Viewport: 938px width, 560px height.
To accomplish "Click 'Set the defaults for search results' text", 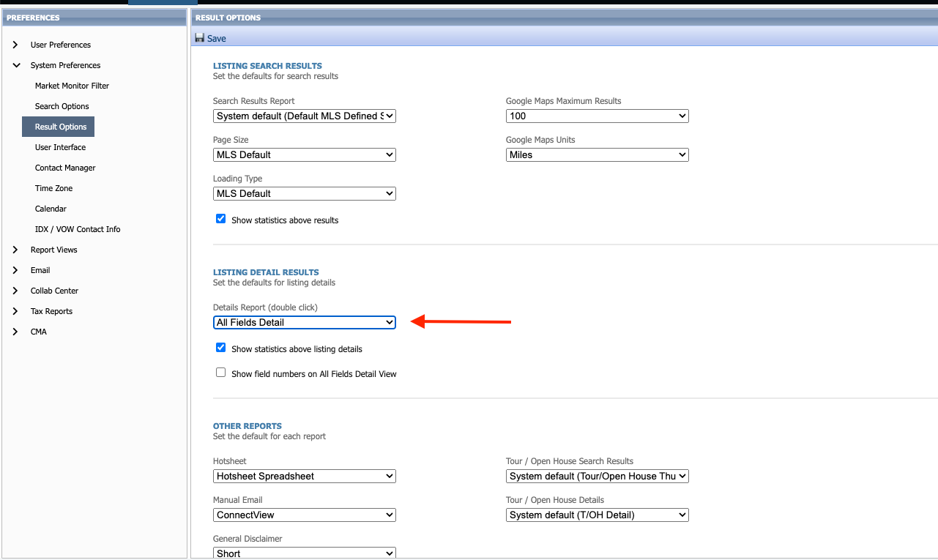I will coord(275,76).
